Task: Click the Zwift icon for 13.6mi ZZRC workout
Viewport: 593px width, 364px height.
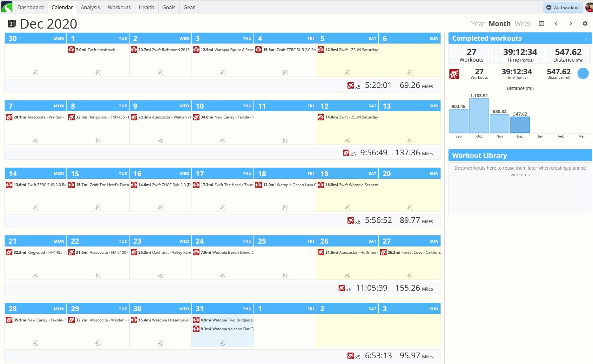Action: (9, 185)
